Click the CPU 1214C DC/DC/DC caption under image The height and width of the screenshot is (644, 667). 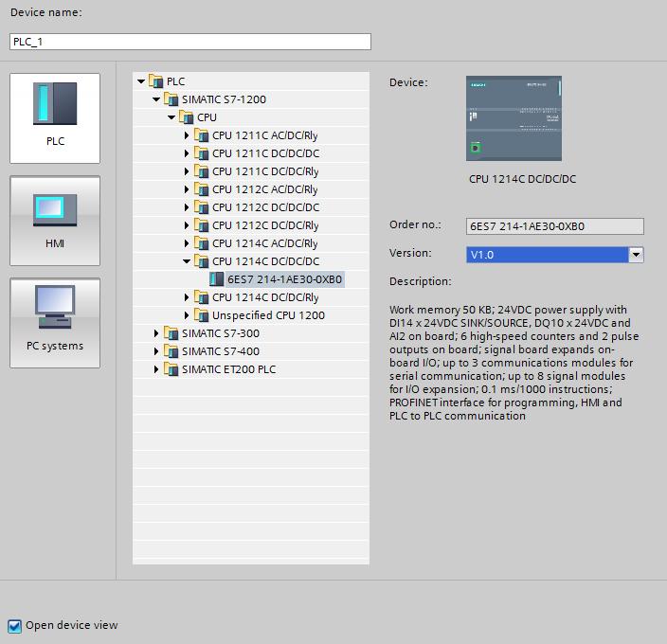522,179
